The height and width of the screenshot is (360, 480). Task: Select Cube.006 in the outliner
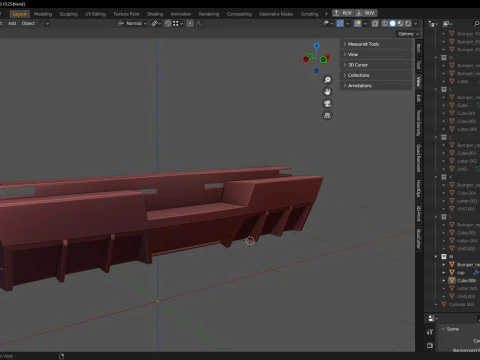(466, 280)
